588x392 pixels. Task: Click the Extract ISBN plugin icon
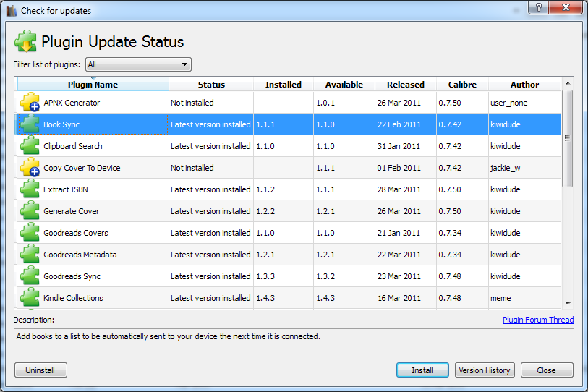click(x=30, y=189)
